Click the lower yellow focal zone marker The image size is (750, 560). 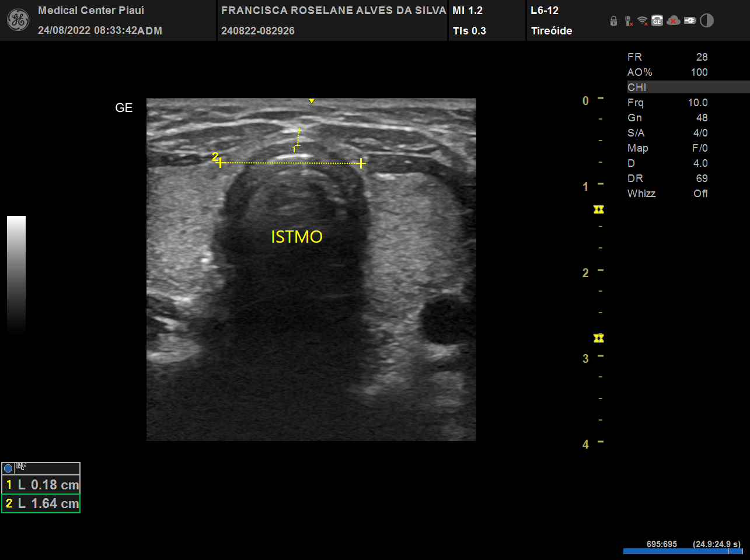598,338
